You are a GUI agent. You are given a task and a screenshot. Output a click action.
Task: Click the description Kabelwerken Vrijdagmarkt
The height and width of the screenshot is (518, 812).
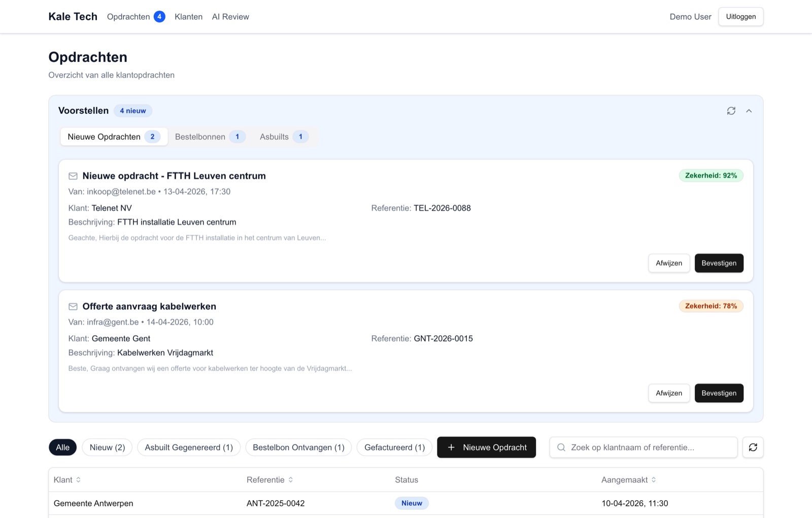pyautogui.click(x=165, y=352)
